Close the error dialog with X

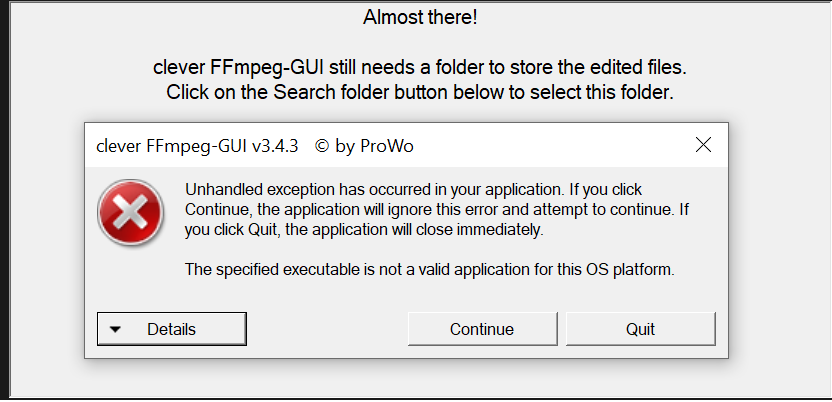tap(703, 145)
